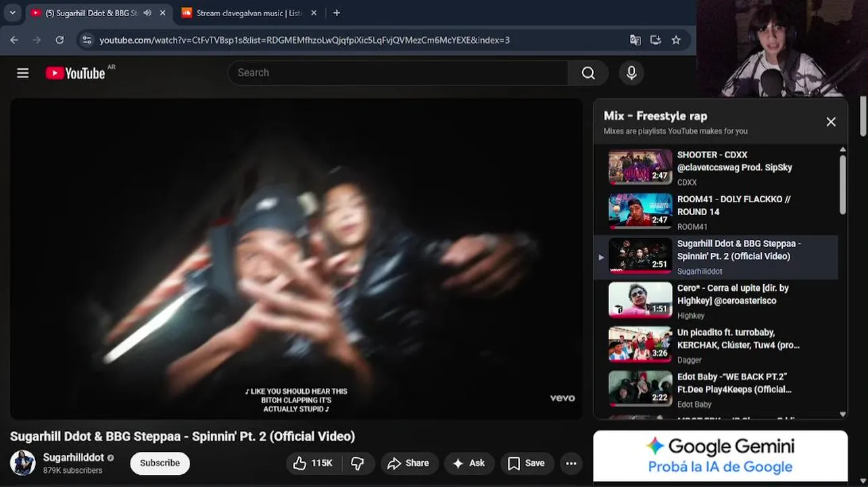Click the search magnifier button
Screen dimensions: 868x487
pos(588,73)
